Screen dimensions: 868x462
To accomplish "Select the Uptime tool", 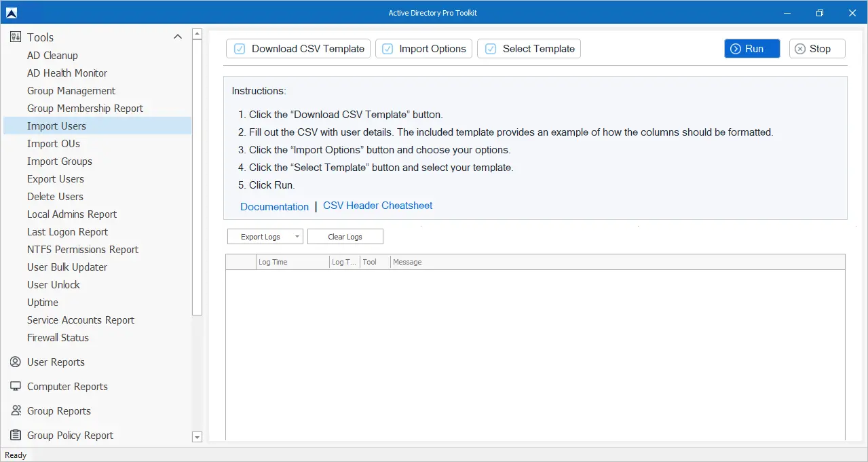I will pos(43,303).
